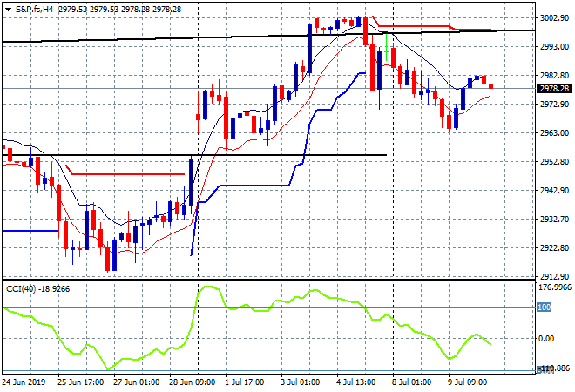Viewport: 575px width, 392px height.
Task: Click the 27 Jun 01:00 time label
Action: (136, 382)
